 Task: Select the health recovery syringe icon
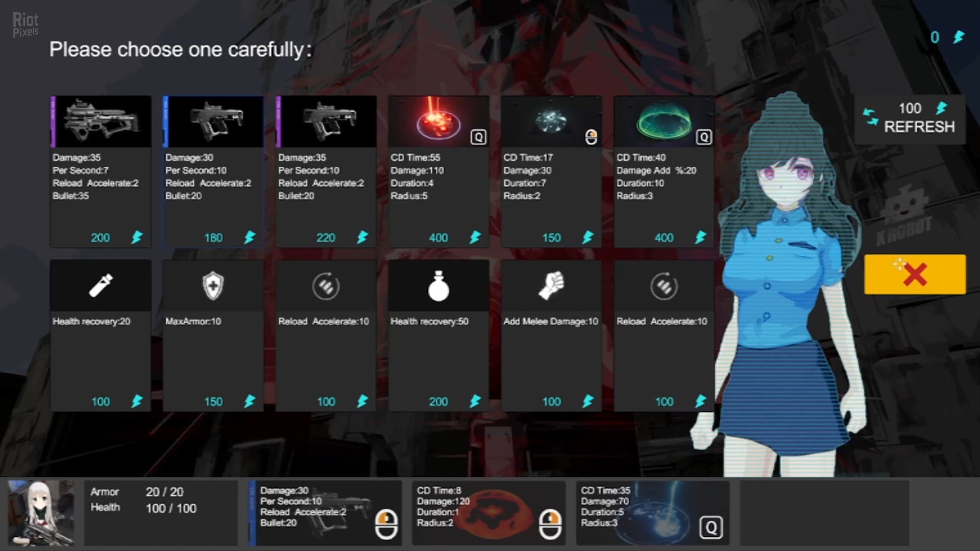[x=100, y=286]
